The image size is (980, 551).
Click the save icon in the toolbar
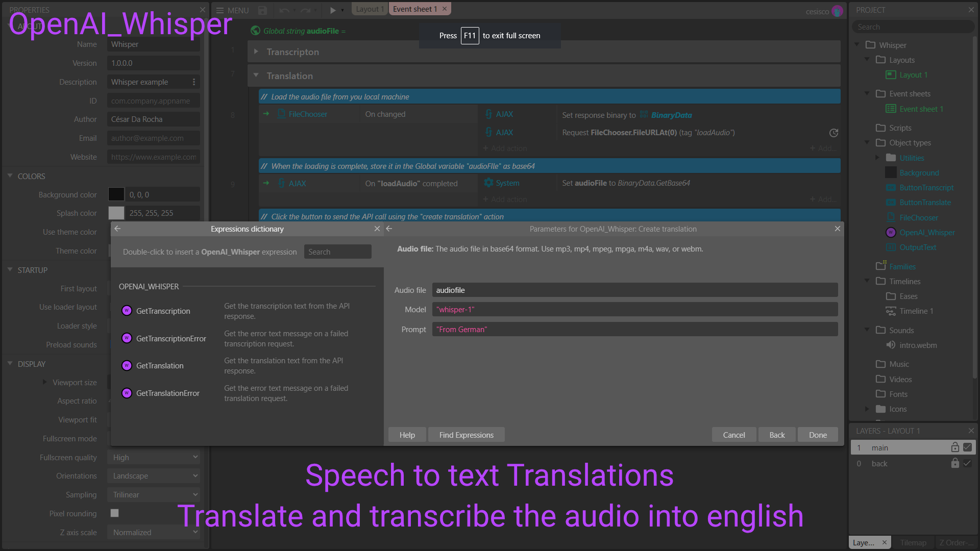click(262, 10)
